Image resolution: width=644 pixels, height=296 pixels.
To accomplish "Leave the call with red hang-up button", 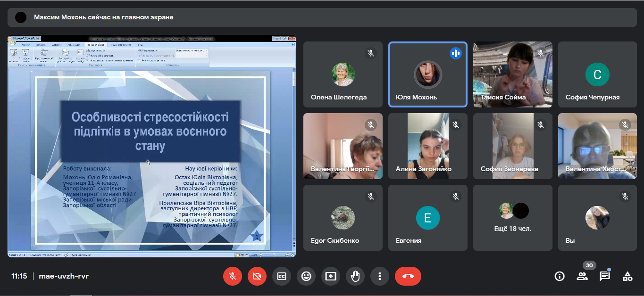I will (x=408, y=276).
